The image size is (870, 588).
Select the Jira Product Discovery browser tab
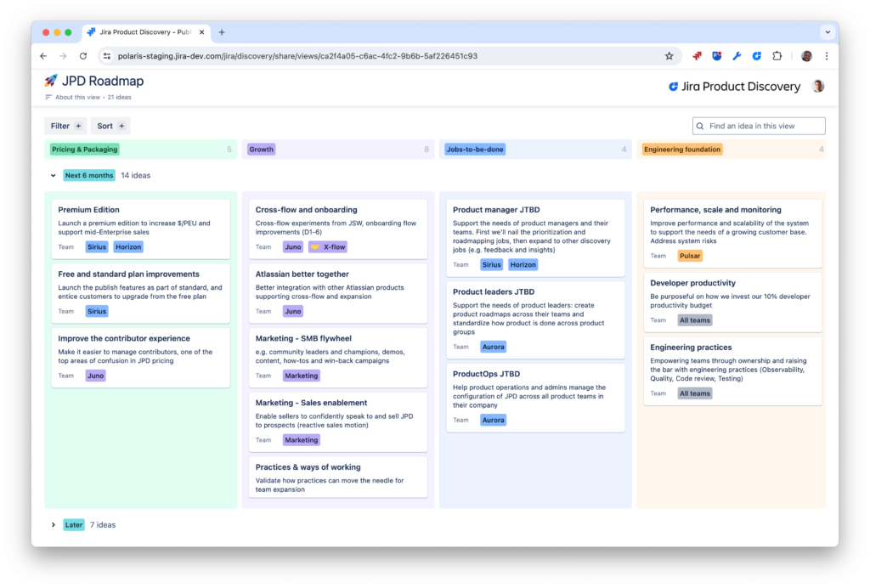pyautogui.click(x=146, y=32)
